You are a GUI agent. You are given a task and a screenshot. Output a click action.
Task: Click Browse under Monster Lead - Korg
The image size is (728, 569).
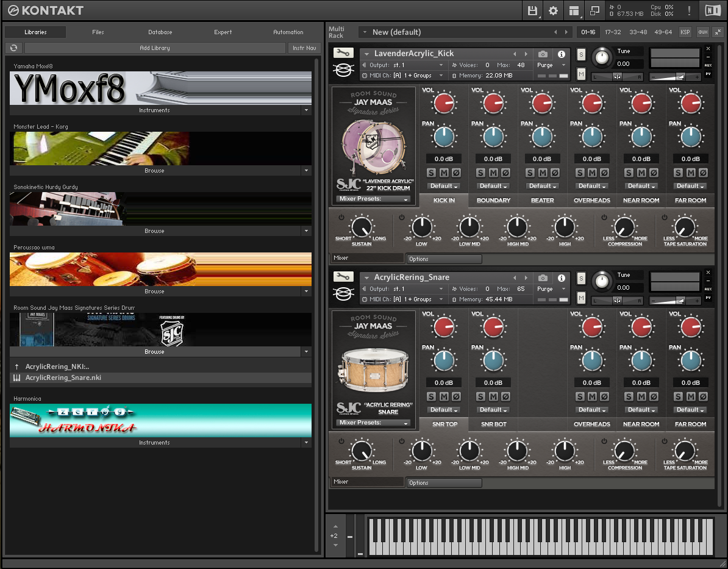tap(155, 171)
